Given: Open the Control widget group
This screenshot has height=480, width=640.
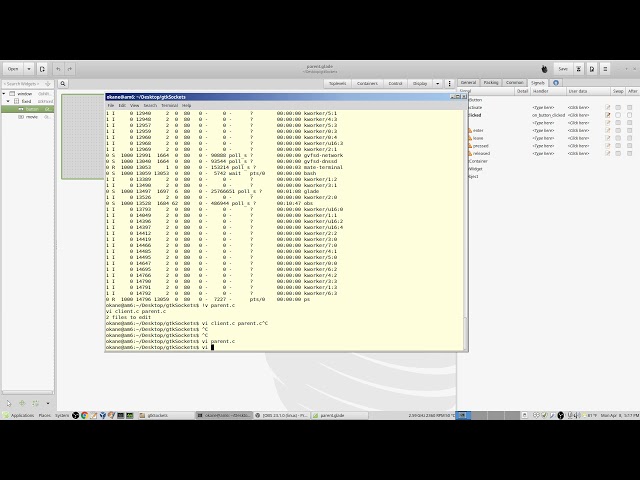Looking at the screenshot, I should coord(395,84).
